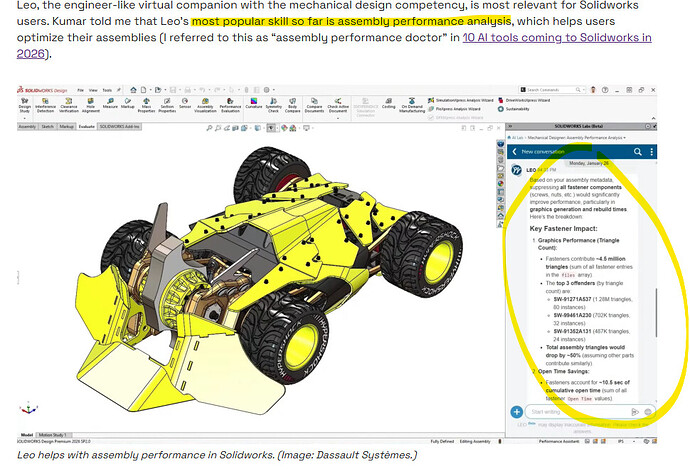Click the Home icon in SolidWorks toolbar
690x469 pixels.
click(x=133, y=90)
